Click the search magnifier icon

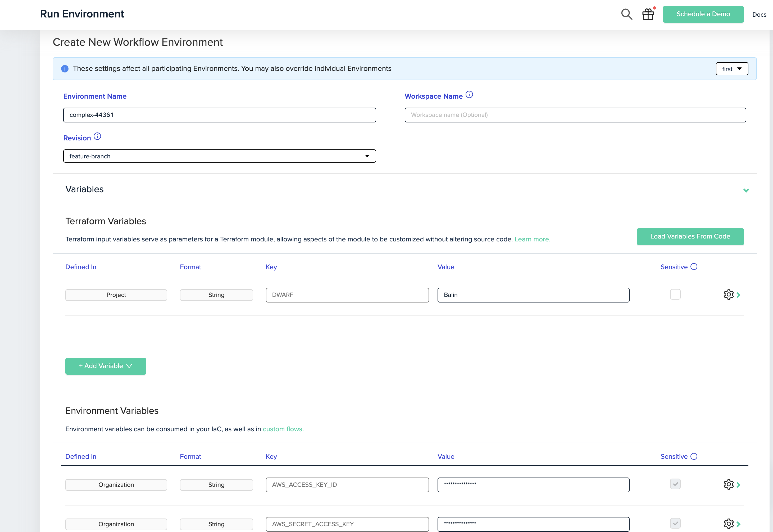click(627, 14)
